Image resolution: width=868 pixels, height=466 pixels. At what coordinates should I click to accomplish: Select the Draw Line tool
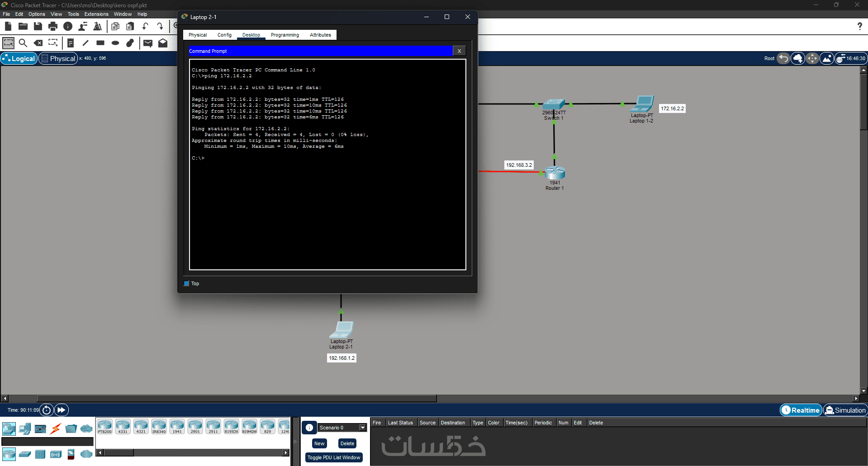click(x=85, y=43)
